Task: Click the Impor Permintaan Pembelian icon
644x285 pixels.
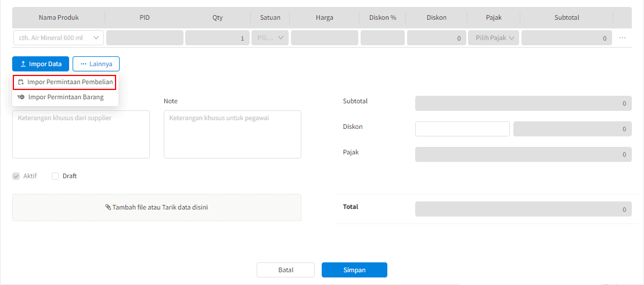Action: pyautogui.click(x=21, y=82)
